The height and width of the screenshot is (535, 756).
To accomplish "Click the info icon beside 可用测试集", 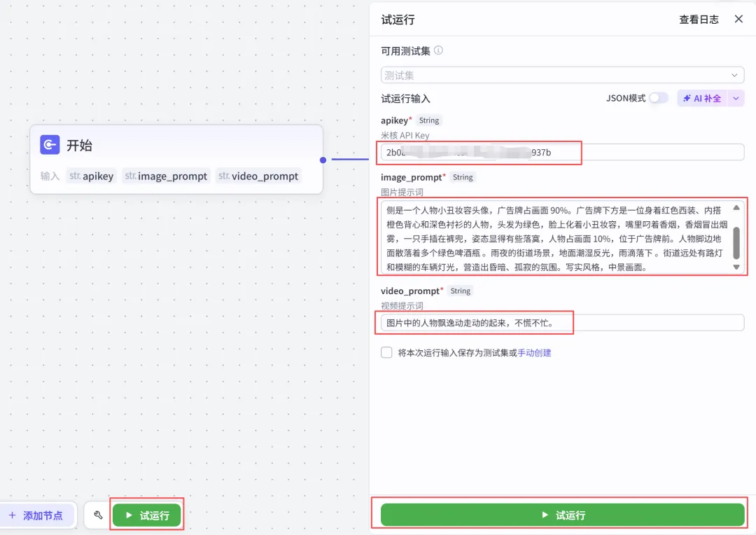I will (x=438, y=50).
